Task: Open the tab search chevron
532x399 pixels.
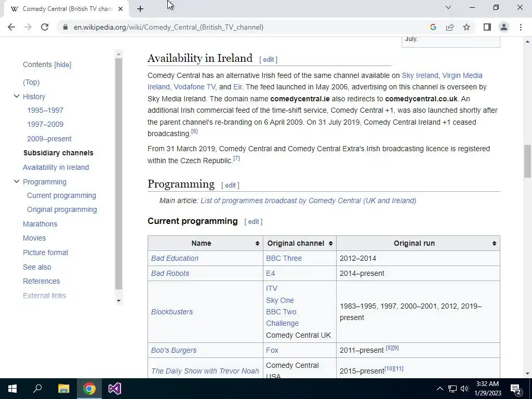Action: coord(448,7)
